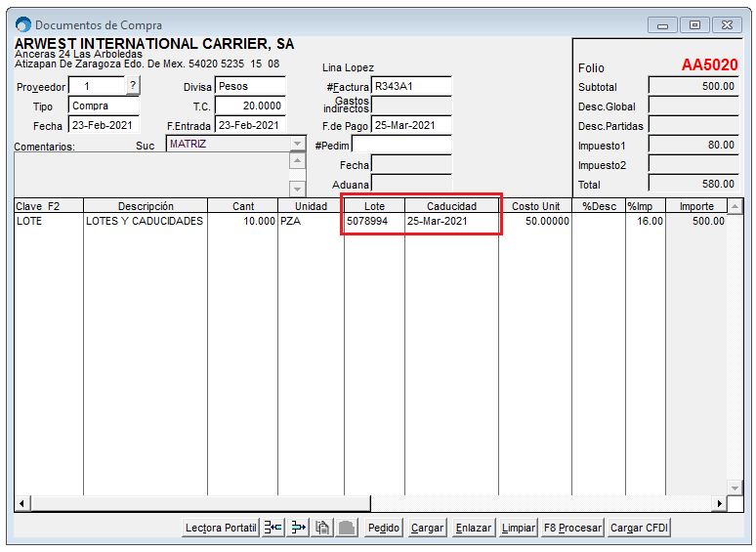Select Caducidad cell 25-Mar-2021
756x552 pixels.
452,221
